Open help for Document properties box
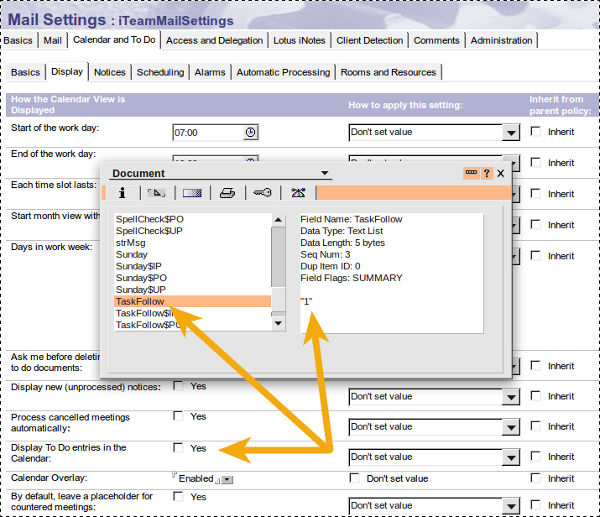600x517 pixels. pyautogui.click(x=486, y=173)
